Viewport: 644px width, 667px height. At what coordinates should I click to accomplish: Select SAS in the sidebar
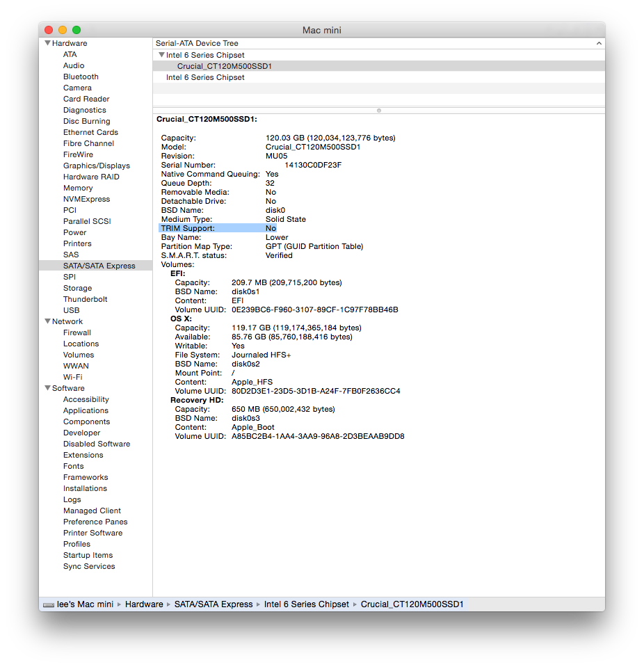click(71, 255)
